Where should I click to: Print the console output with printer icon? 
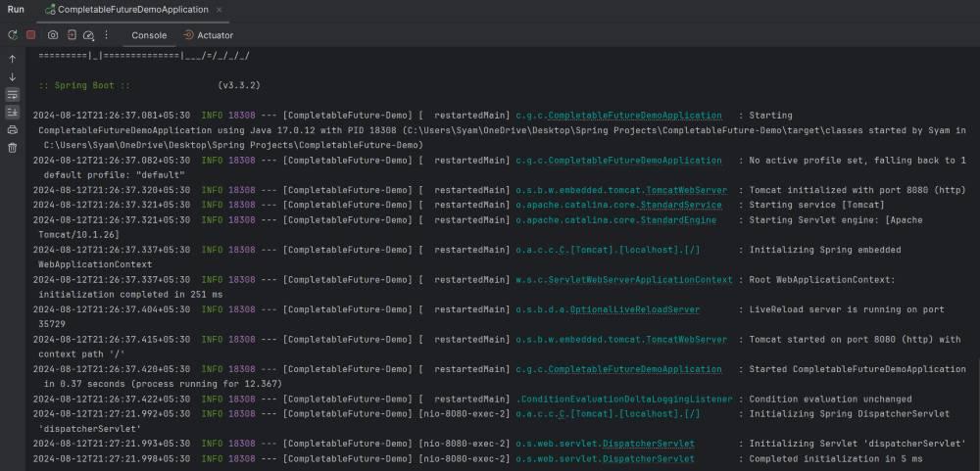(13, 130)
